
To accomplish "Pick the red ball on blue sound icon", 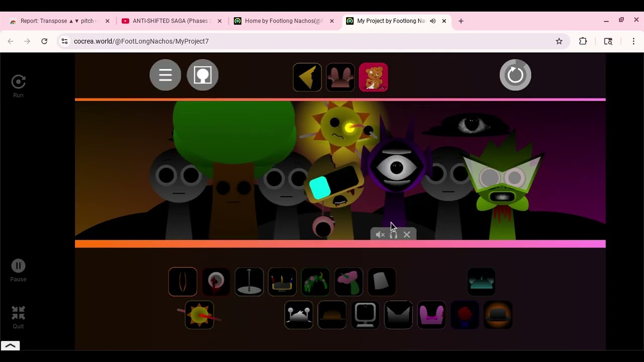I will pyautogui.click(x=465, y=315).
